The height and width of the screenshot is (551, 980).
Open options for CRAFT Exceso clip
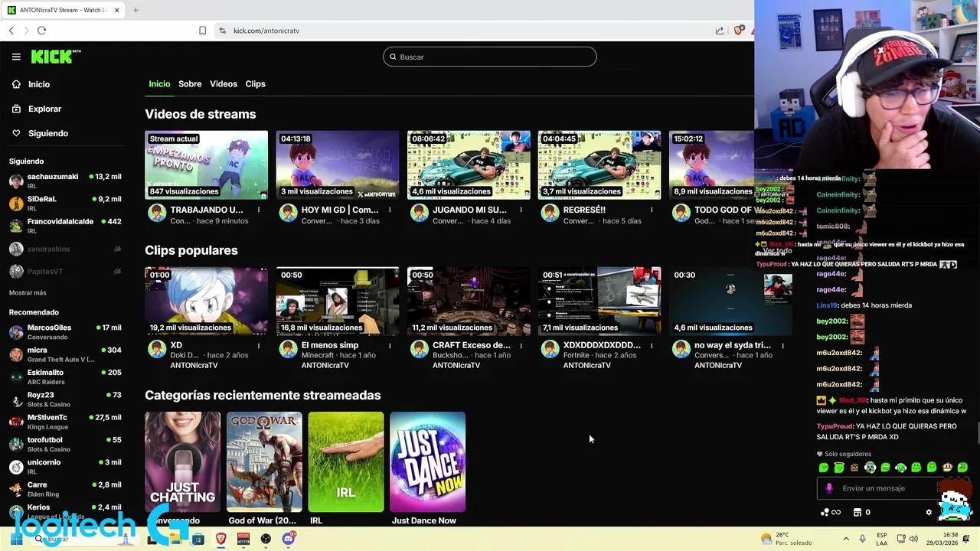coord(521,346)
